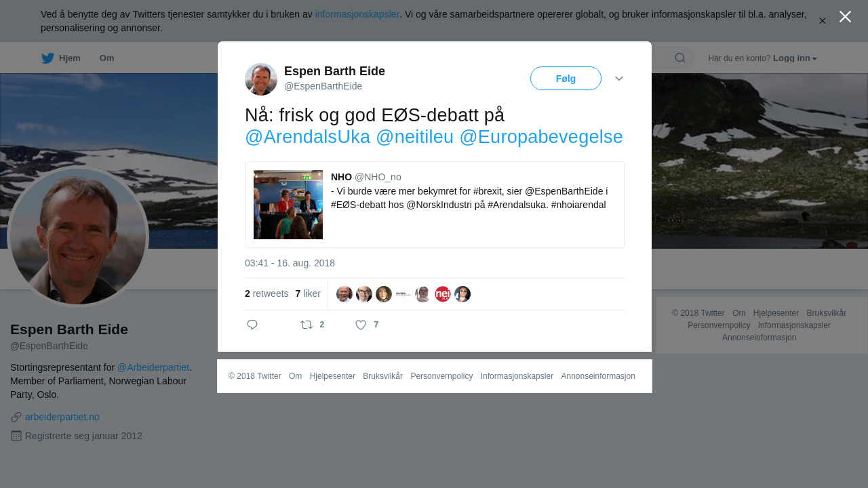Open the @Europabevegelse mention link
The height and width of the screenshot is (488, 868).
pos(541,137)
